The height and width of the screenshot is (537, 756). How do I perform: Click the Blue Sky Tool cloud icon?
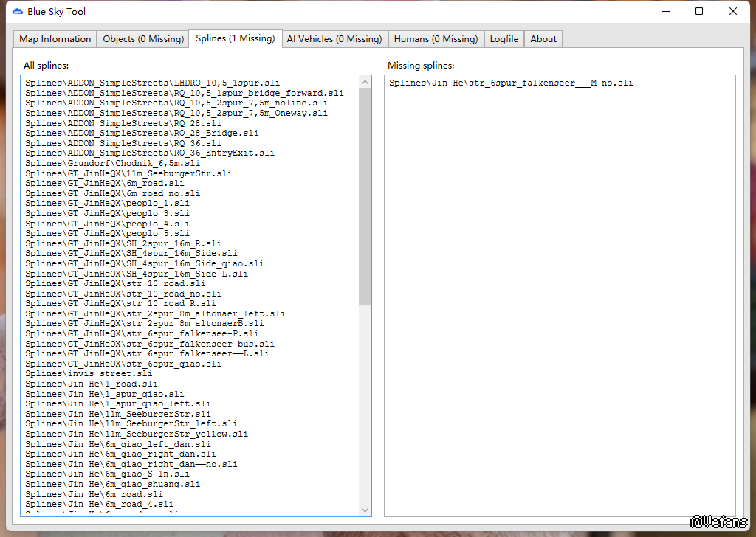[18, 12]
